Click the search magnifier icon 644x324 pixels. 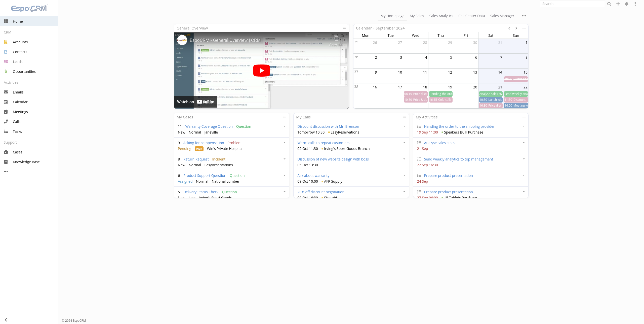tap(609, 4)
